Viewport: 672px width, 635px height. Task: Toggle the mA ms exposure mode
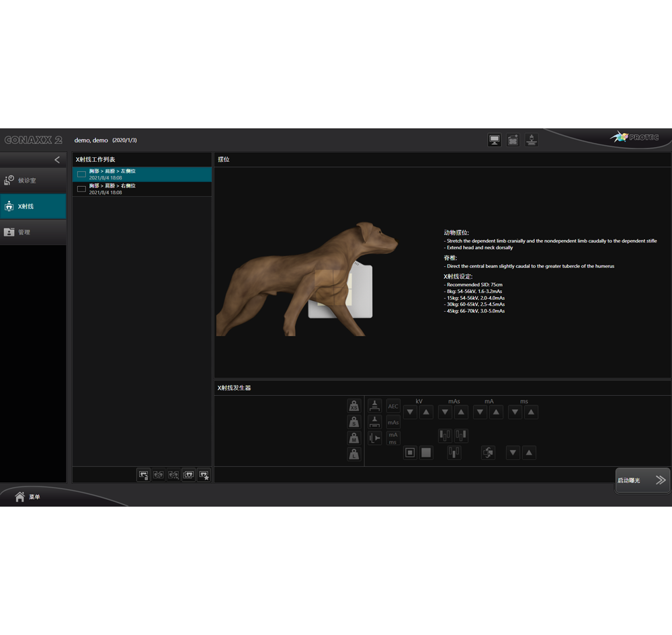(x=393, y=438)
